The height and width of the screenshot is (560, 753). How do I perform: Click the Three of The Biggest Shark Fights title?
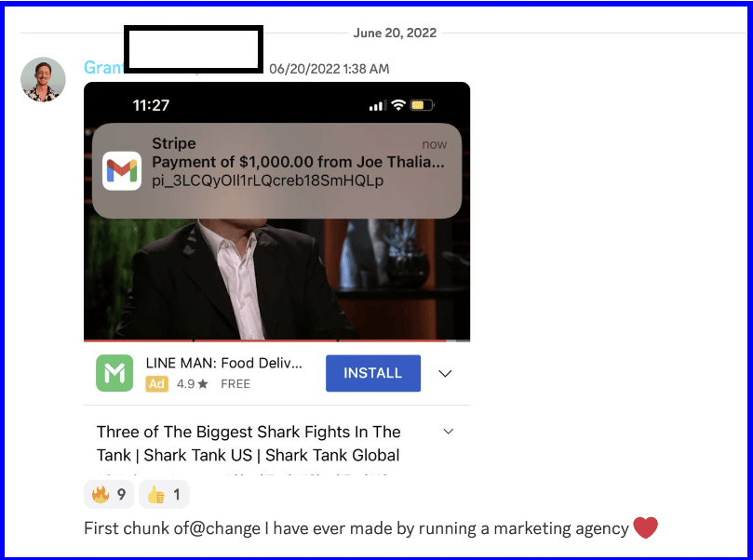[x=249, y=444]
